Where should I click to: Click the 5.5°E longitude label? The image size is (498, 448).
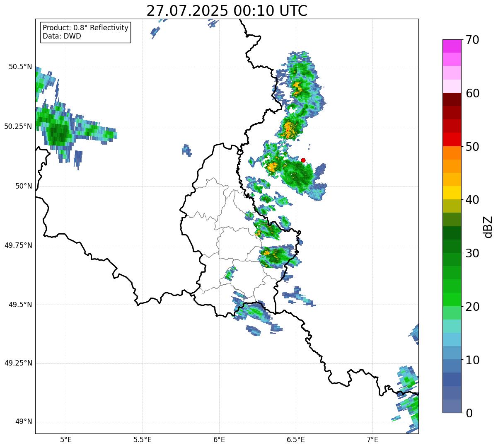[x=143, y=440]
